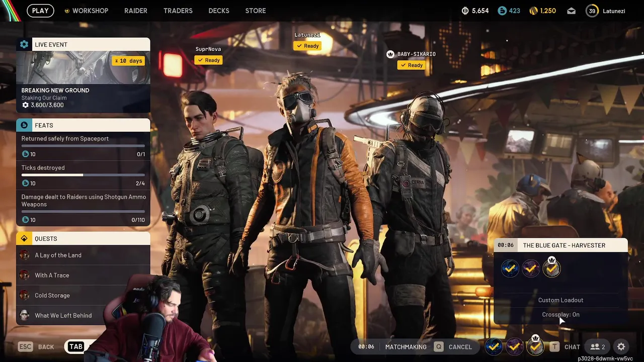Toggle Crossplay: On setting
This screenshot has width=644, height=362.
pyautogui.click(x=560, y=315)
